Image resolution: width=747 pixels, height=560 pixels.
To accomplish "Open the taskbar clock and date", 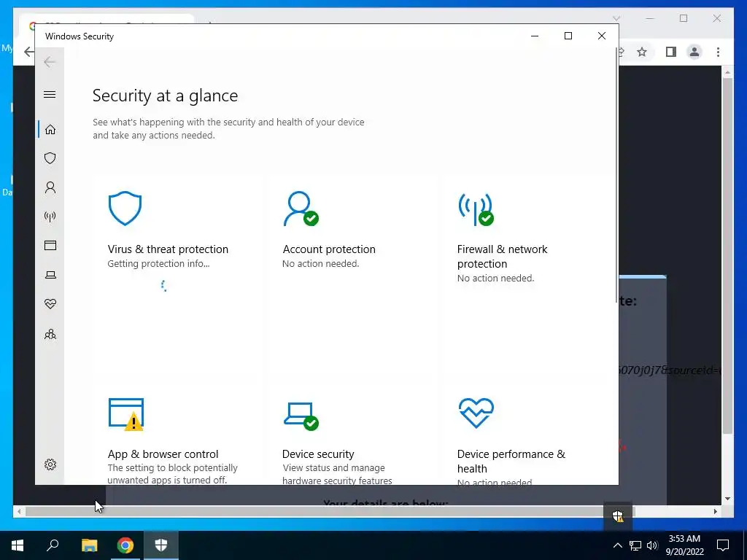I will (x=684, y=545).
